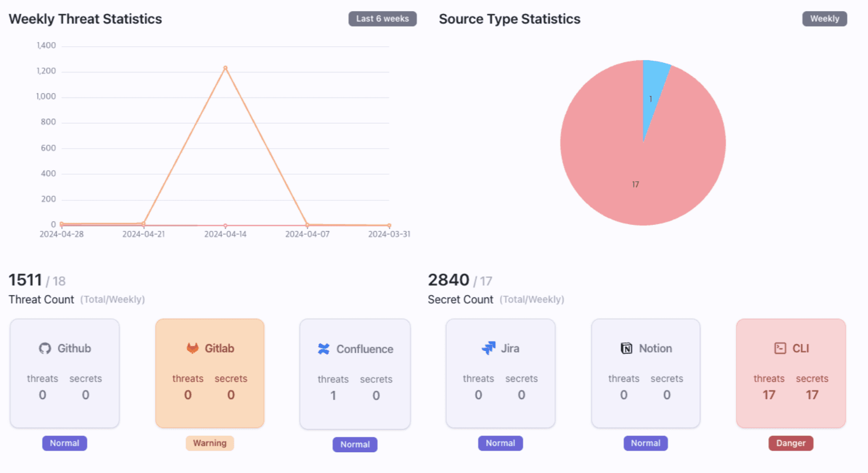Click the Confluence icon

324,349
